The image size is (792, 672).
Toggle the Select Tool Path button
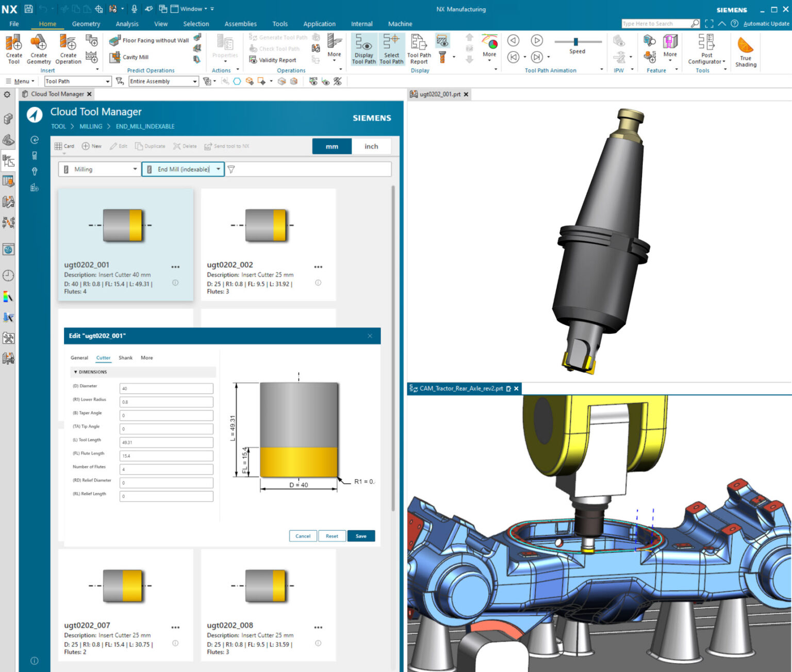(391, 49)
